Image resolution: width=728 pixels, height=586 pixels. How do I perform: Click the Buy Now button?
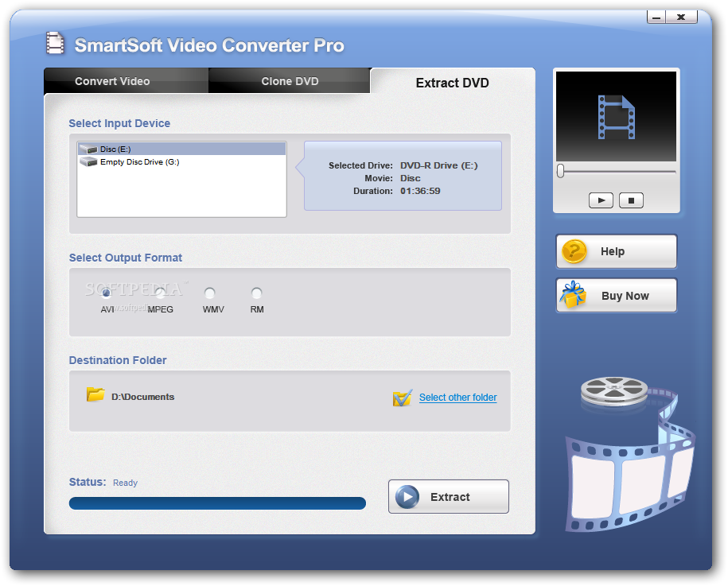click(x=617, y=296)
